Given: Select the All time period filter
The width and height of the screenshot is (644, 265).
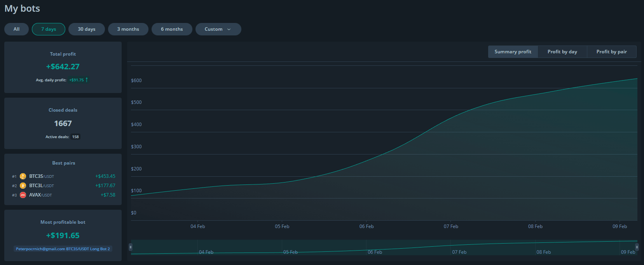Looking at the screenshot, I should click(16, 29).
